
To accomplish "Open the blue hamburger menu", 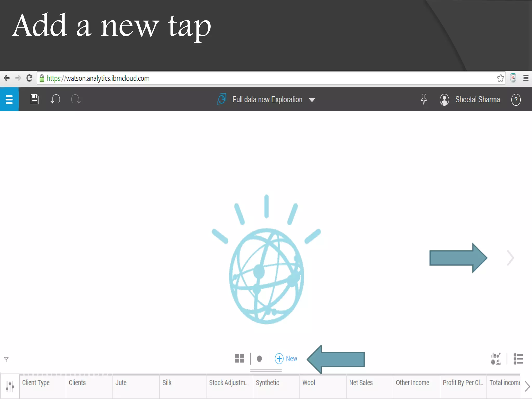I will coord(9,99).
